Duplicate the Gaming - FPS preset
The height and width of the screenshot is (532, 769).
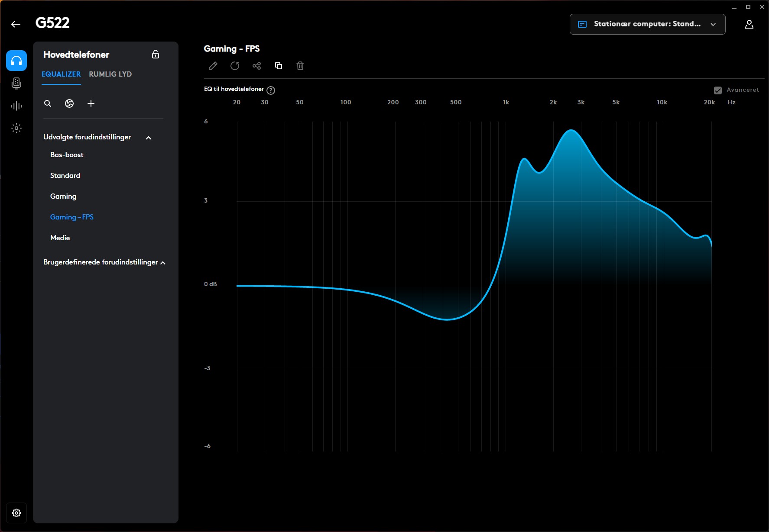point(279,66)
